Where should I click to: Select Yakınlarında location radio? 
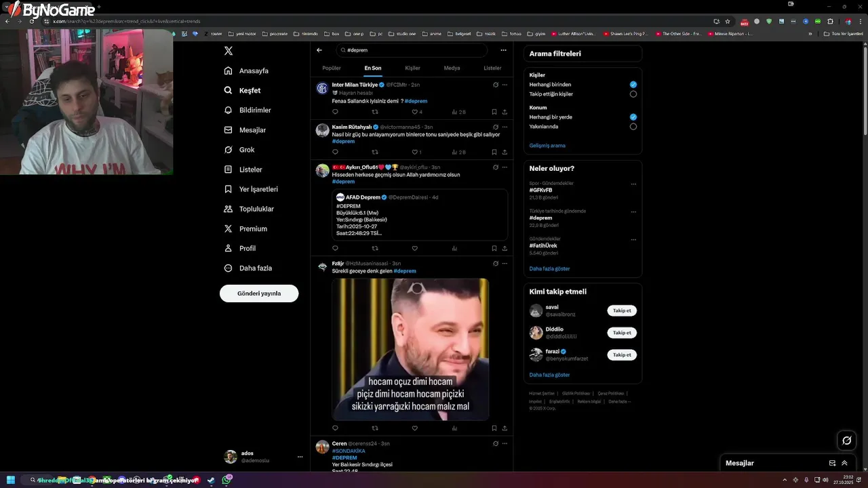633,127
